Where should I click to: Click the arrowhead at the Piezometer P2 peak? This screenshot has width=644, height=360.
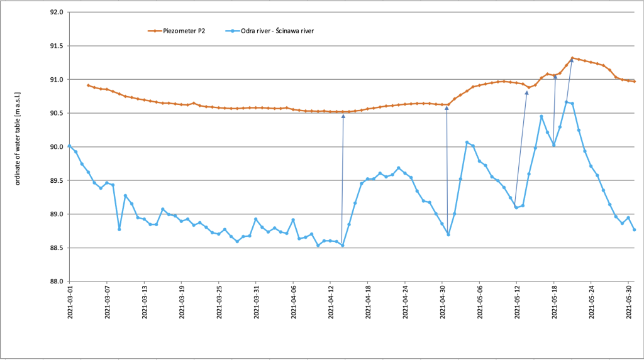[571, 60]
